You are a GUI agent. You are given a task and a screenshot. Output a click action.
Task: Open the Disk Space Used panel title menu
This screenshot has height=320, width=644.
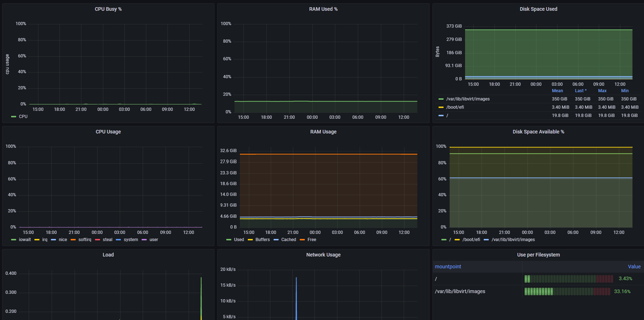[x=538, y=9]
